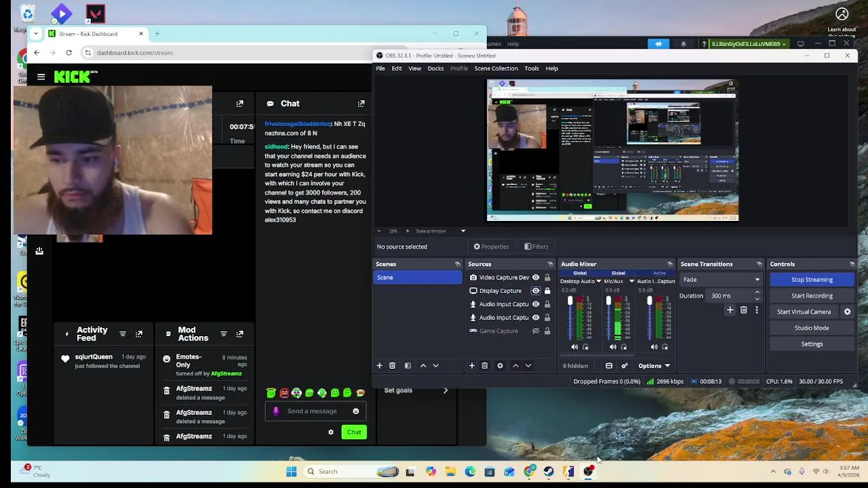Open source properties gear in Sources toolbar
The height and width of the screenshot is (488, 868).
pos(500,366)
